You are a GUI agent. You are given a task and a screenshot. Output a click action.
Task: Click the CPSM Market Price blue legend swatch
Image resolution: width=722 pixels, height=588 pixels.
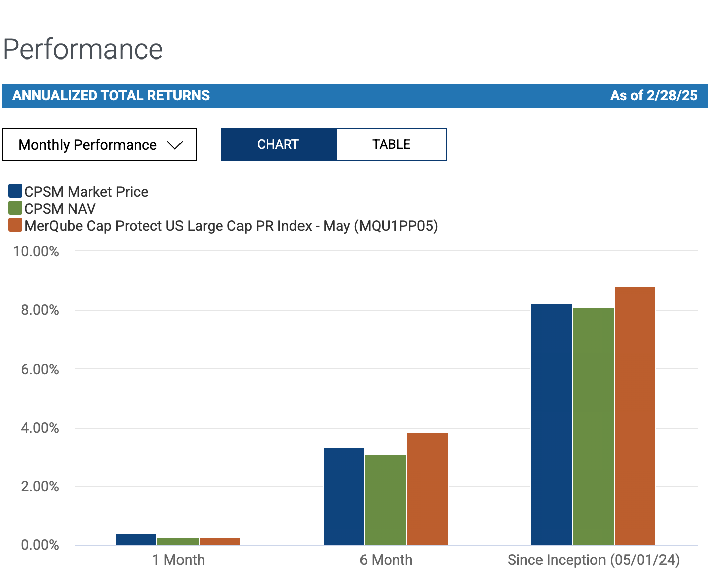point(15,191)
